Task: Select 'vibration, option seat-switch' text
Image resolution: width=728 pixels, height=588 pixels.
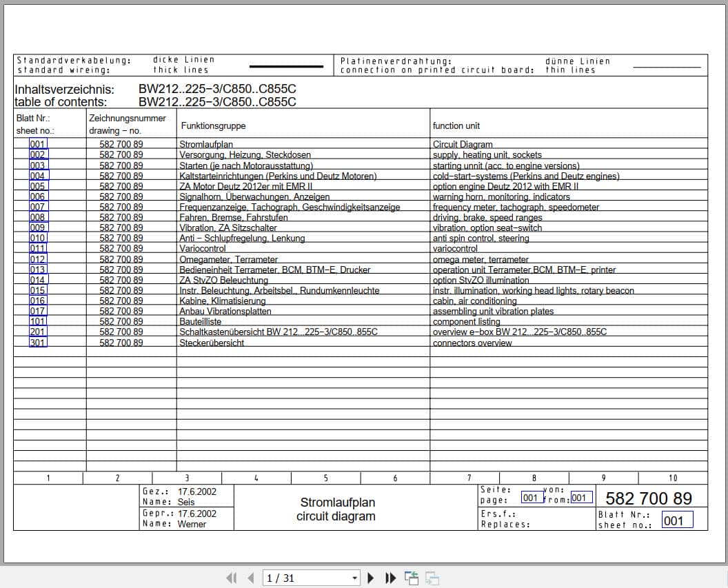Action: pyautogui.click(x=487, y=228)
